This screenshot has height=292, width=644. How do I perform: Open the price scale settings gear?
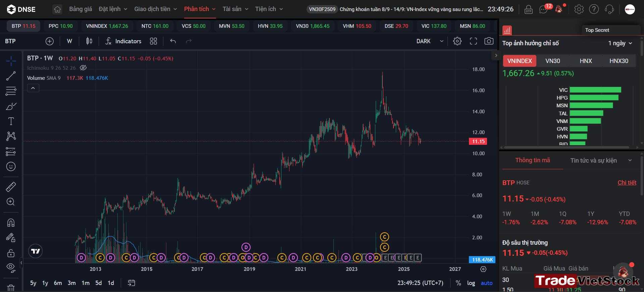click(x=483, y=269)
